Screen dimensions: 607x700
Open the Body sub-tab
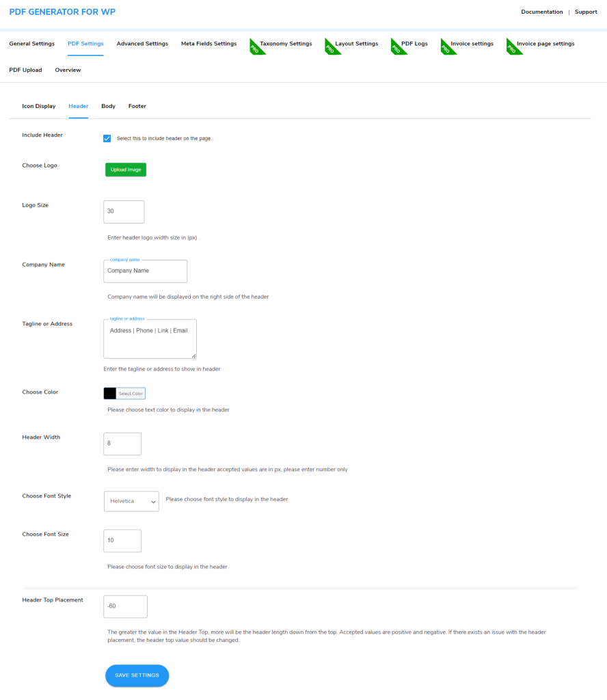108,106
